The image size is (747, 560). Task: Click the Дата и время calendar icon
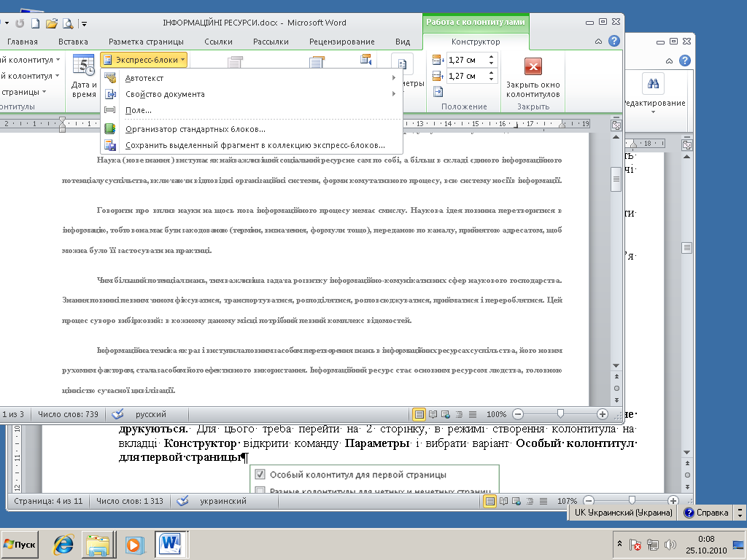pos(83,65)
